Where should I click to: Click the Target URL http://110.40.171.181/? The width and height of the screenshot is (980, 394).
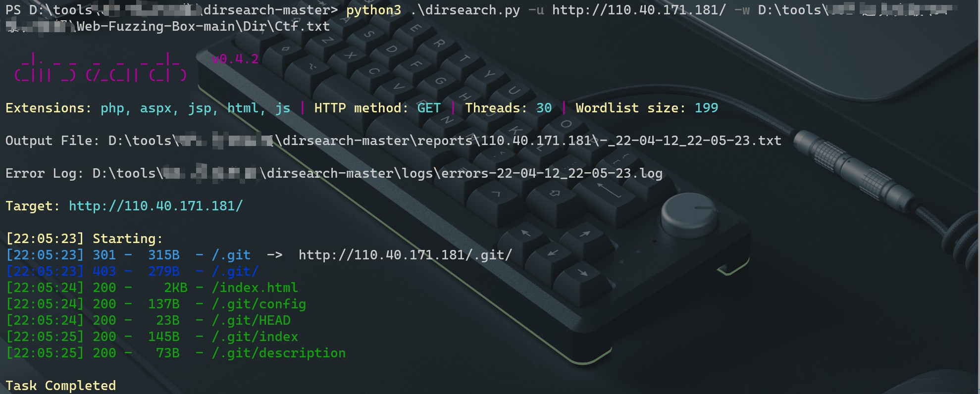[x=155, y=206]
